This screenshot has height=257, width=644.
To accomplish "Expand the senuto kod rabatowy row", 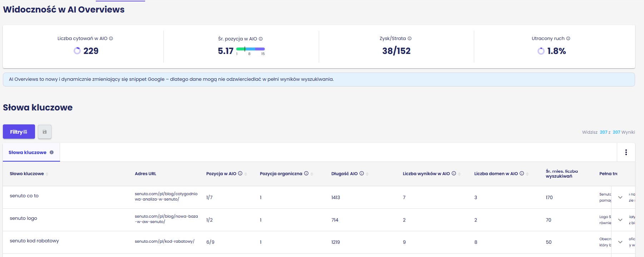I will [x=620, y=242].
